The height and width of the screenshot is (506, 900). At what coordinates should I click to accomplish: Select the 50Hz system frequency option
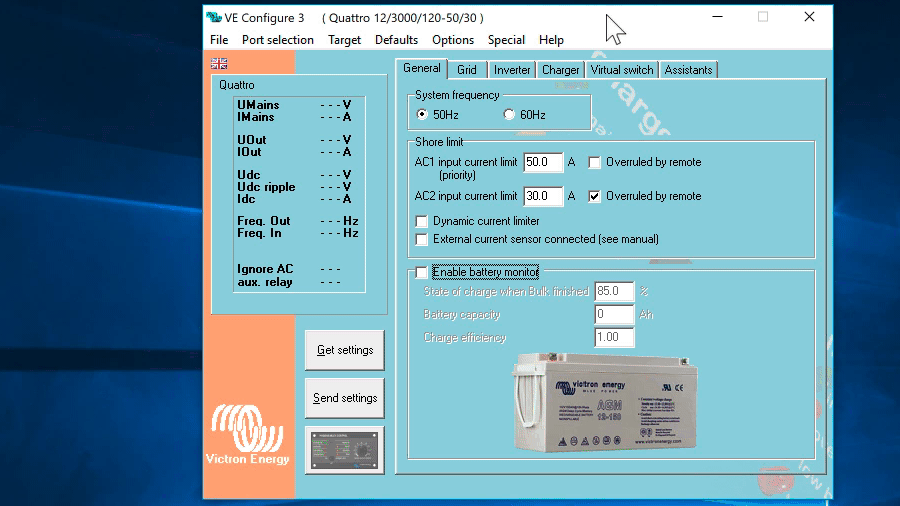tap(422, 115)
